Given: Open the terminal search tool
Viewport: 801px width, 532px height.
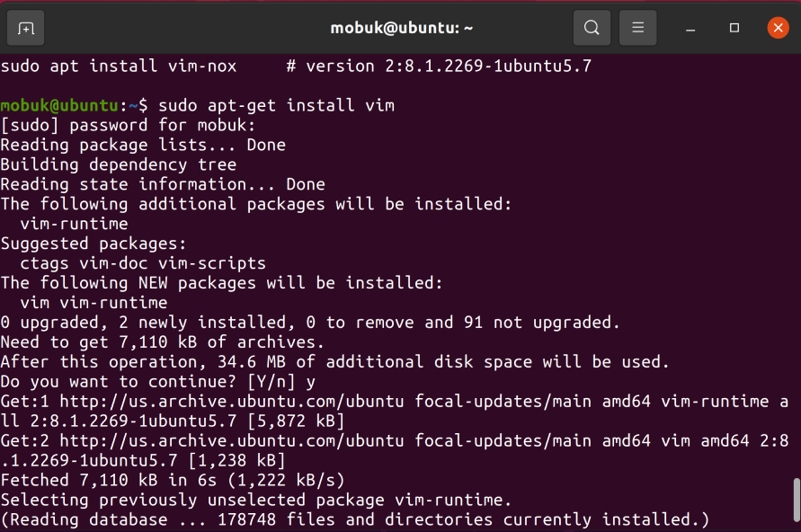Looking at the screenshot, I should pyautogui.click(x=592, y=28).
